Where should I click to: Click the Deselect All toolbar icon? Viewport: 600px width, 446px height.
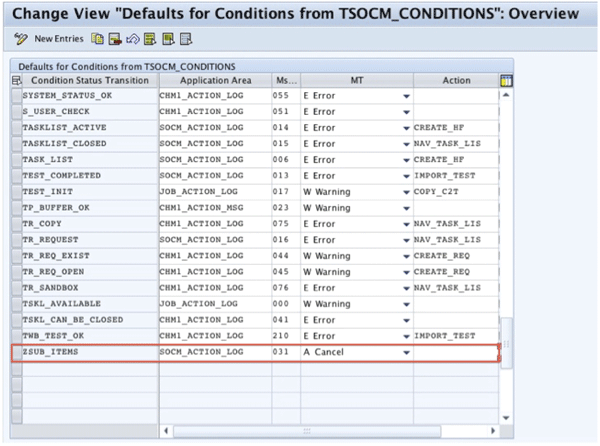(186, 39)
